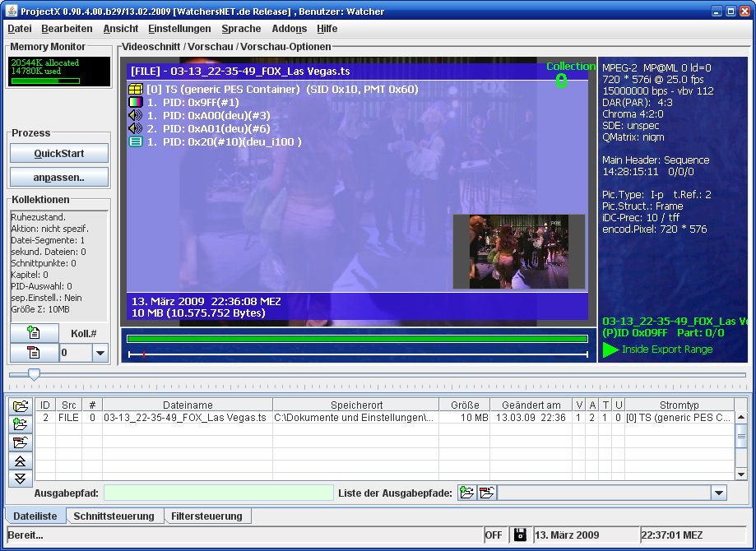The height and width of the screenshot is (551, 756).
Task: Expand the Liste der Ausgabepfade dropdown
Action: 719,493
